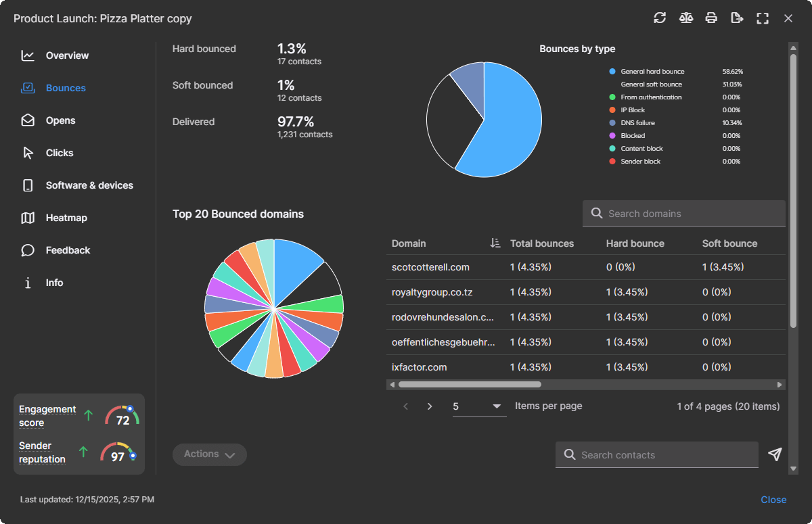Click the Heatmap icon in the sidebar
The image size is (812, 524).
click(27, 218)
